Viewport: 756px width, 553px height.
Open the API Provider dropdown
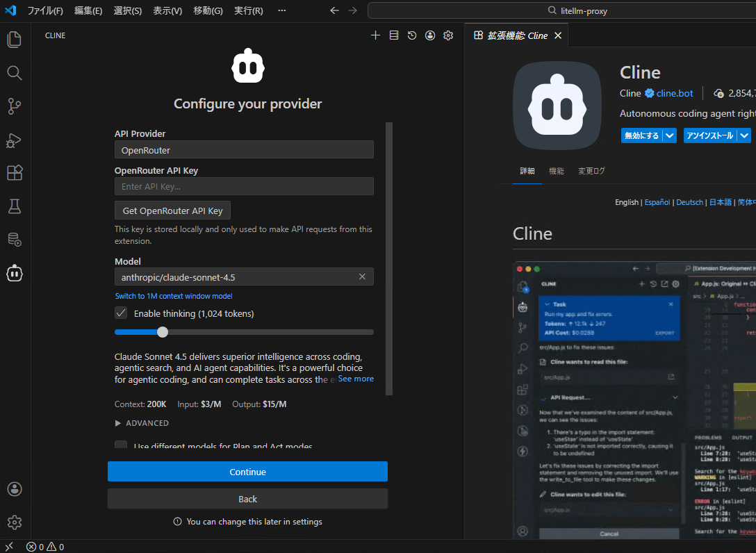(244, 150)
